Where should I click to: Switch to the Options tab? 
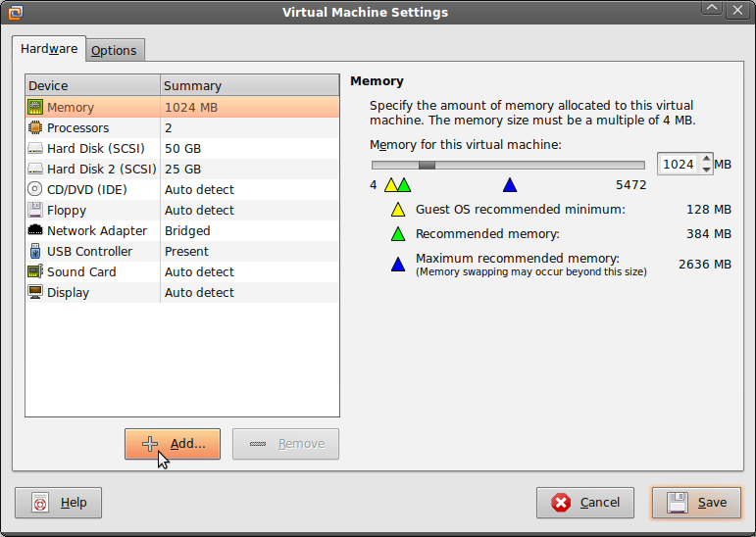[114, 50]
